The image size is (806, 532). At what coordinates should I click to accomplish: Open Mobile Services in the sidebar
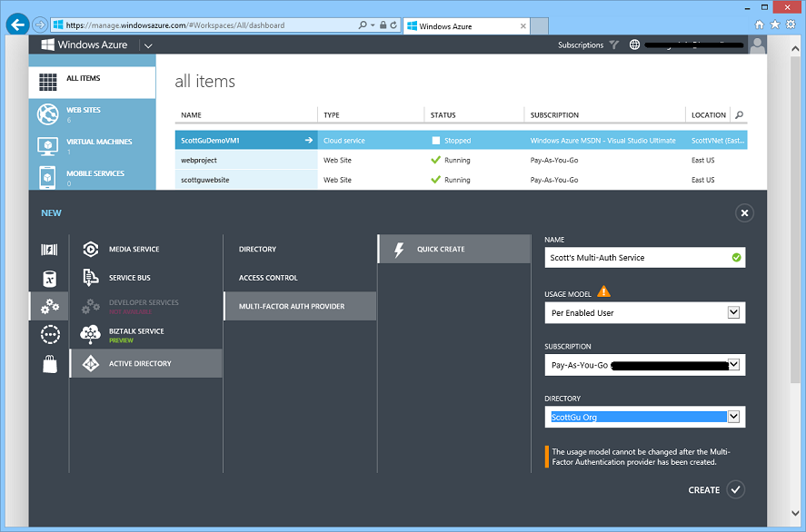93,178
